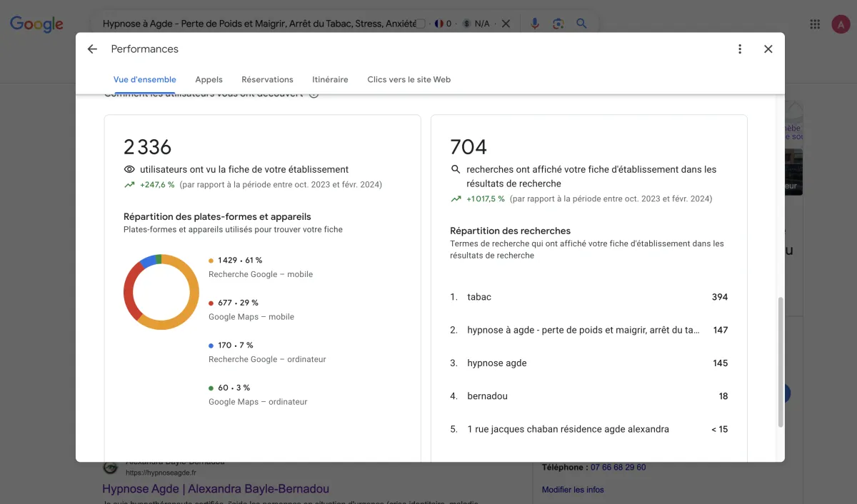Start voice search with the microphone icon
This screenshot has width=857, height=504.
point(535,24)
